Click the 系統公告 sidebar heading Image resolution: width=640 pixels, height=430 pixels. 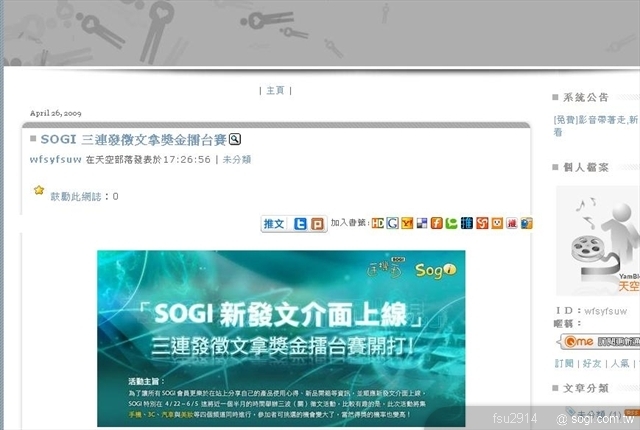[586, 97]
